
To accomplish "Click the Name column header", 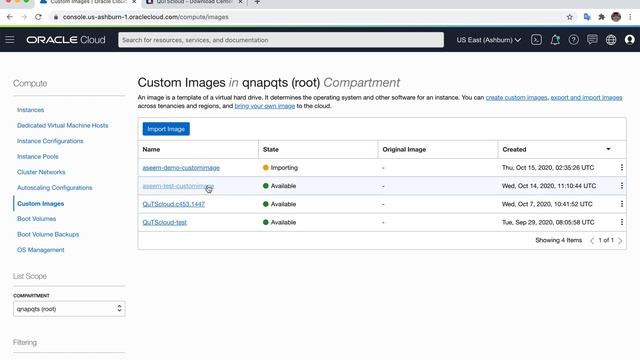I will pyautogui.click(x=151, y=149).
